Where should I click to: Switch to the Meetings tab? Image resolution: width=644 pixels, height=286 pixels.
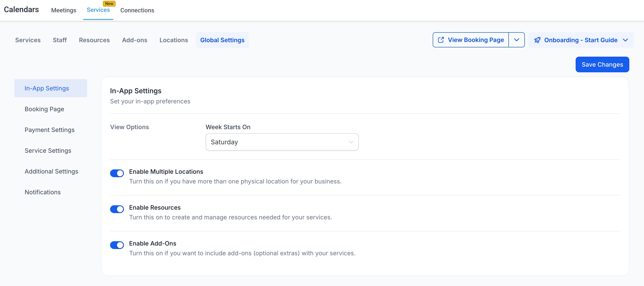[64, 10]
